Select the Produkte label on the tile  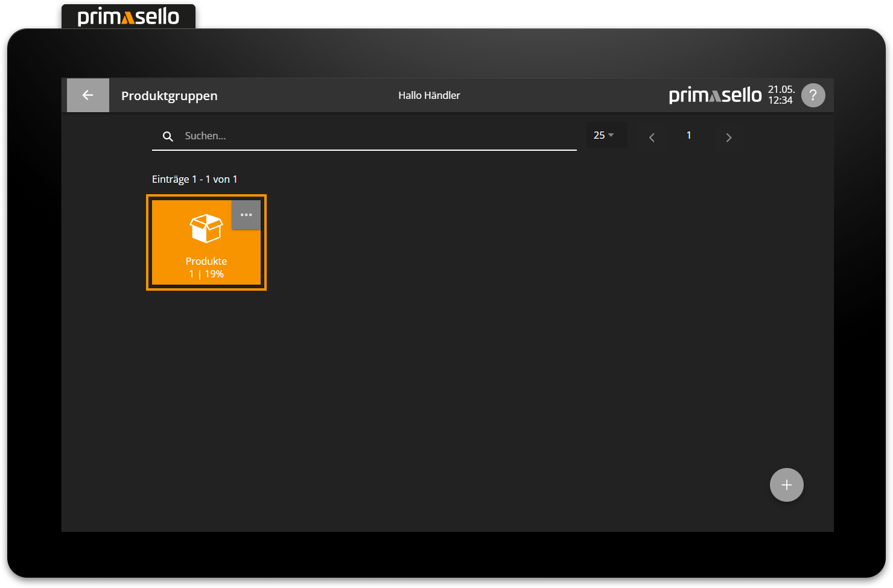click(x=206, y=261)
